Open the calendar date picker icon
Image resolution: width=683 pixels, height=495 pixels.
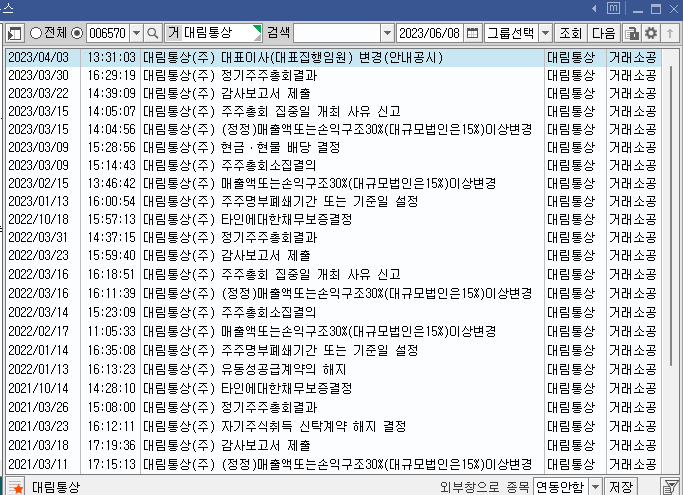click(x=472, y=33)
